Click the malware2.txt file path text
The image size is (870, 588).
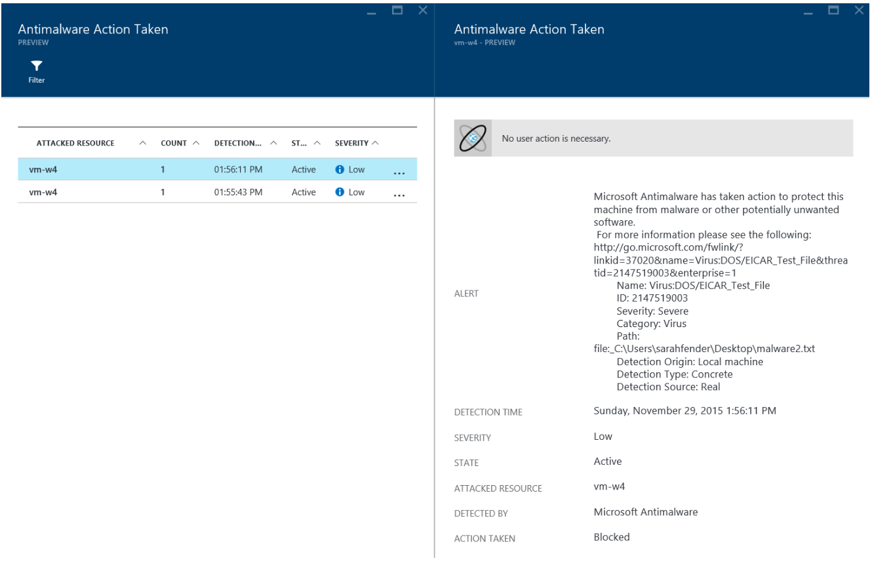pos(704,349)
